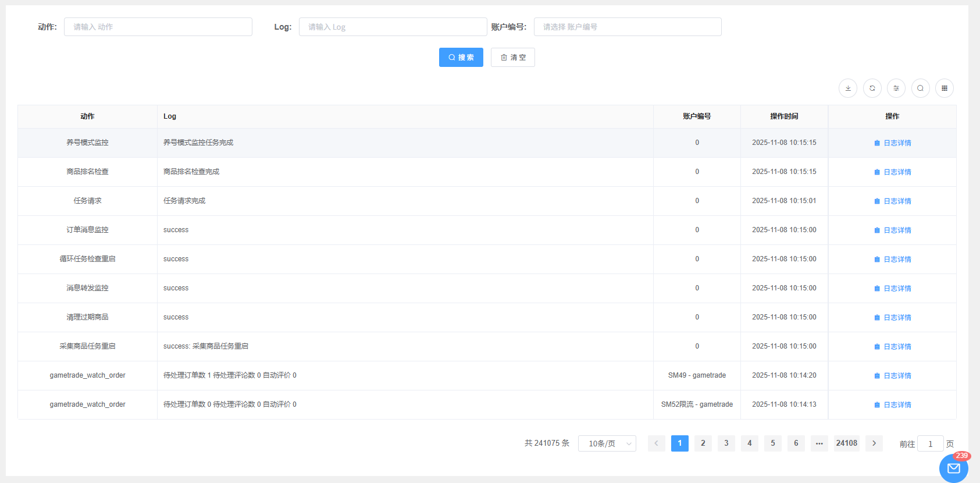Screen dimensions: 980x483
Task: Focus the Log search input field
Action: (x=393, y=27)
